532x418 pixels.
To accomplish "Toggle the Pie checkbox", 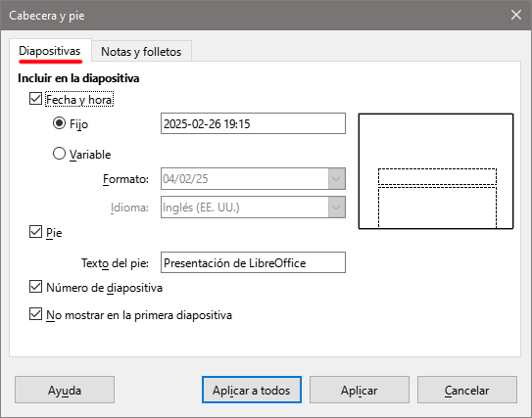I will (35, 232).
